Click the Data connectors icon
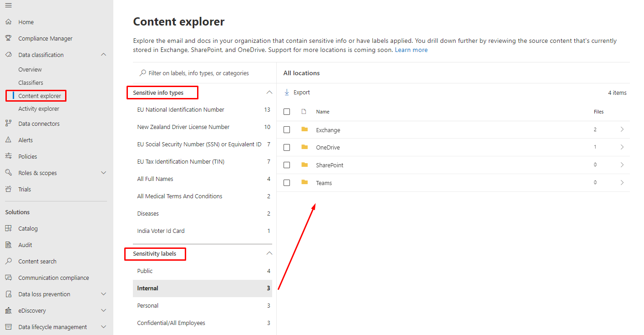644x335 pixels. click(x=8, y=124)
